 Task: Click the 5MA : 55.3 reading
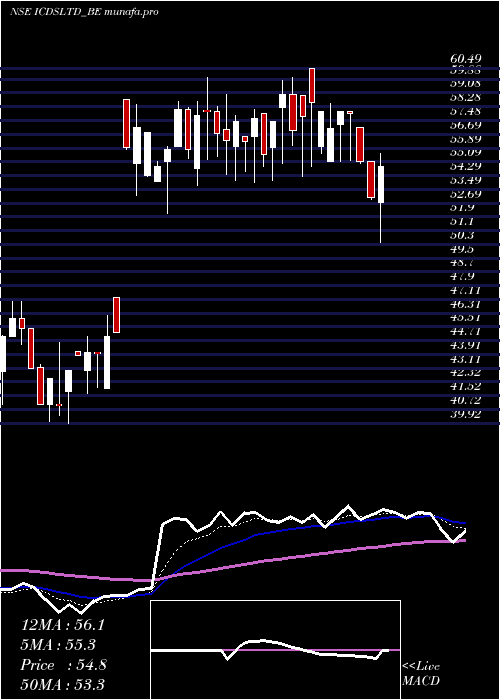click(x=59, y=645)
